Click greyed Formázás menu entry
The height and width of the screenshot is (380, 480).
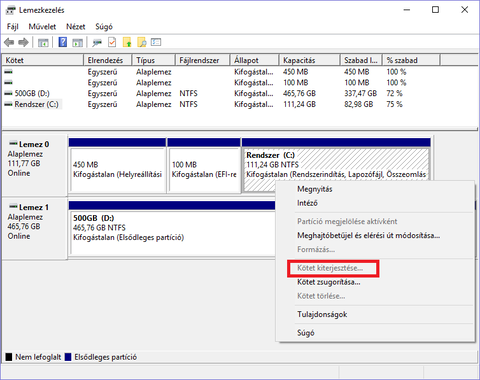pos(375,249)
